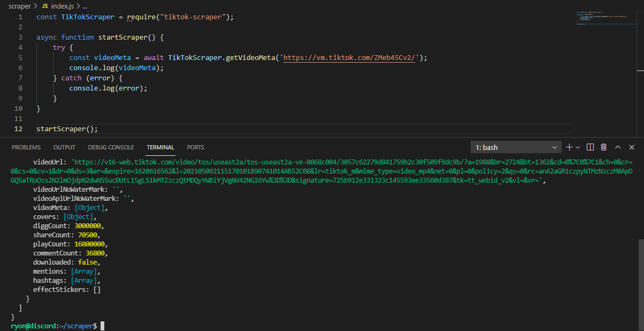
Task: Follow the vm.tiktok.com link on line 5
Action: click(349, 57)
